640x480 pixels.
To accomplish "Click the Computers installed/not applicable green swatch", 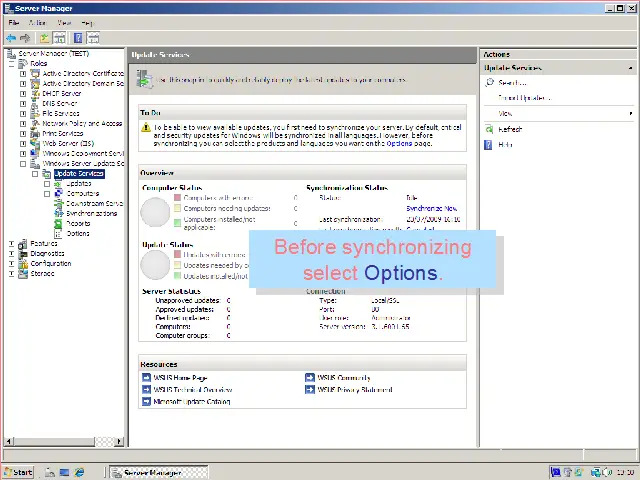I will (177, 222).
